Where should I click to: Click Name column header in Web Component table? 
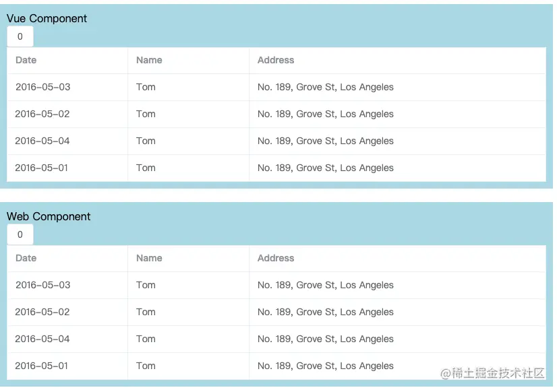(149, 258)
